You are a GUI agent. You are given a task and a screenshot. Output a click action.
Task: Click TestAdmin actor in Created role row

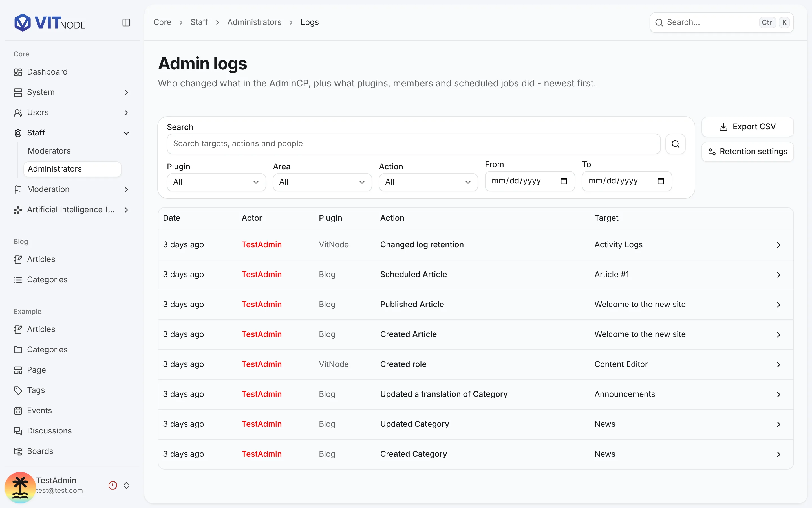[262, 364]
